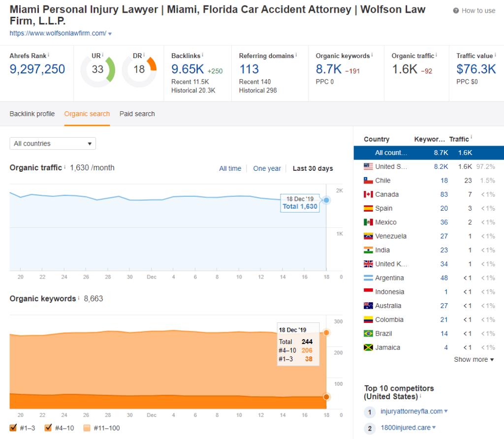Expand the wolfsonlawfirm.com URL dropdown arrow
The height and width of the screenshot is (439, 504).
click(110, 34)
